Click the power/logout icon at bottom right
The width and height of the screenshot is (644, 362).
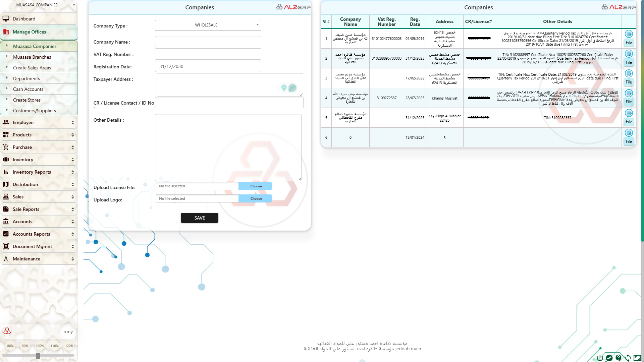[600, 357]
